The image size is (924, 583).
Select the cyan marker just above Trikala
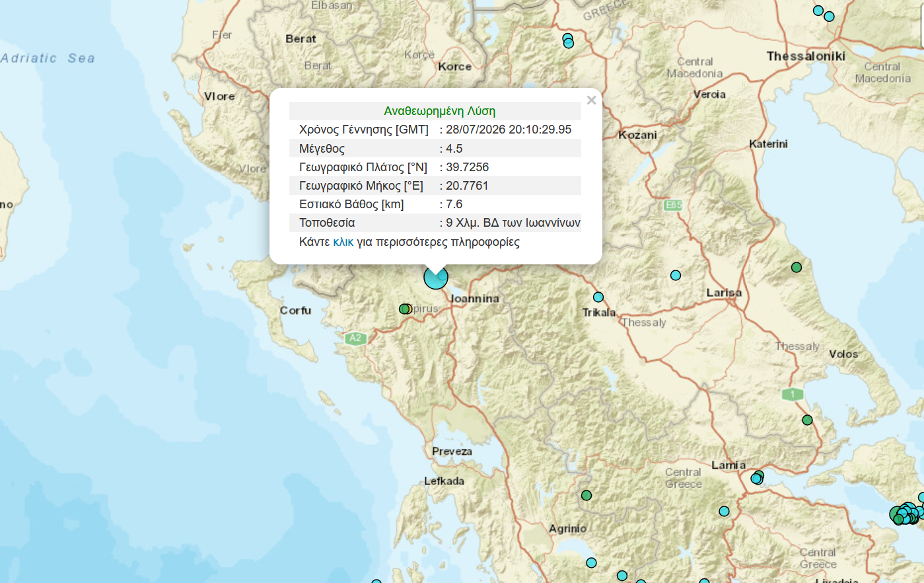coord(598,297)
